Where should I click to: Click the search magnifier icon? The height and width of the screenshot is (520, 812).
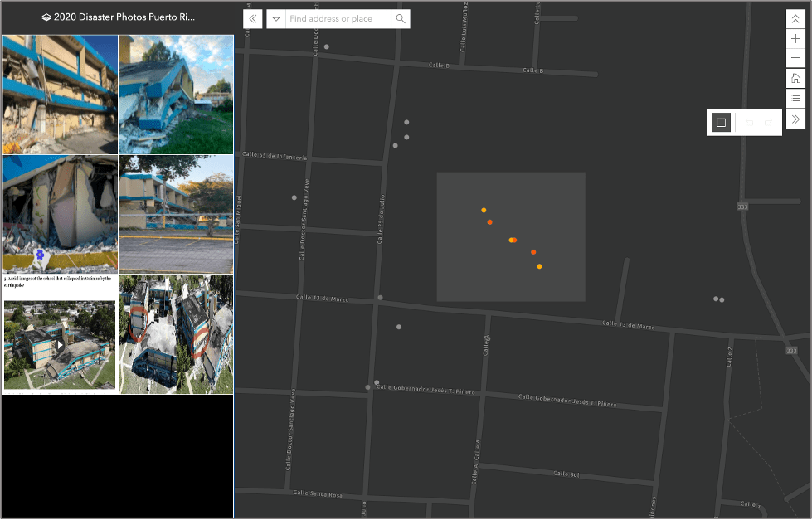[401, 18]
